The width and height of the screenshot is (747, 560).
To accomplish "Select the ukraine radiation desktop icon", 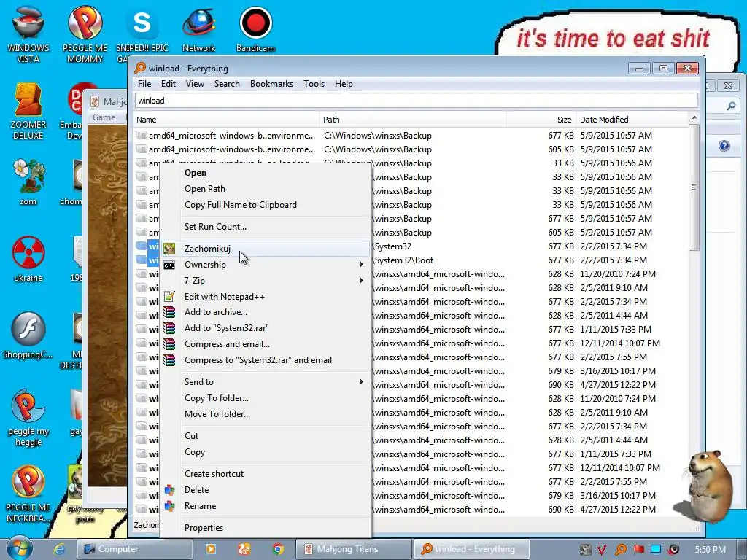I will [x=28, y=259].
